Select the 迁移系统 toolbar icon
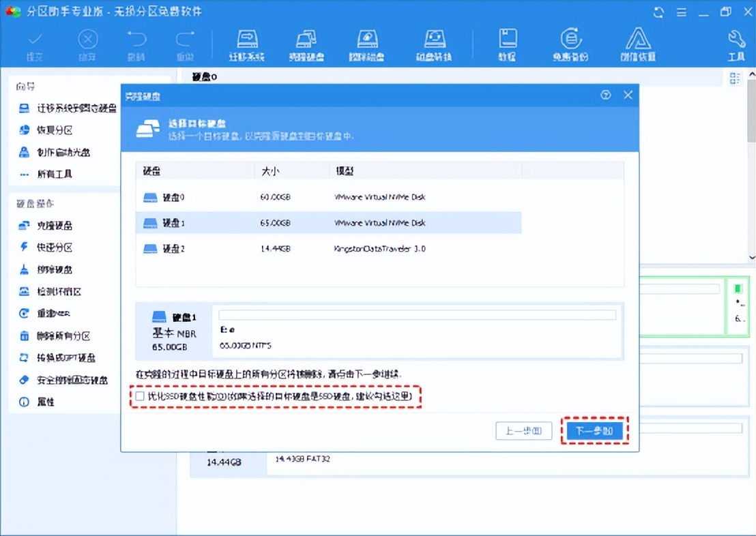This screenshot has width=756, height=536. pyautogui.click(x=246, y=43)
